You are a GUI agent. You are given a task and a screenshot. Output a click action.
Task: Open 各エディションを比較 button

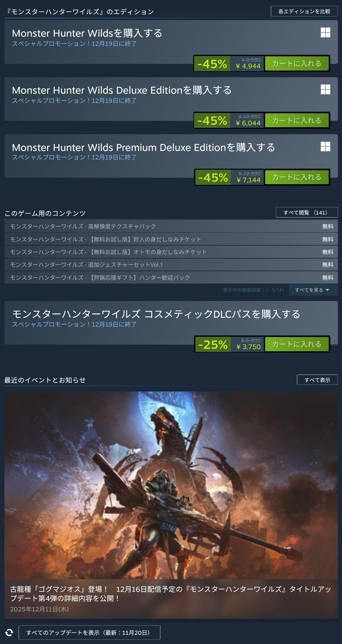[x=304, y=11]
